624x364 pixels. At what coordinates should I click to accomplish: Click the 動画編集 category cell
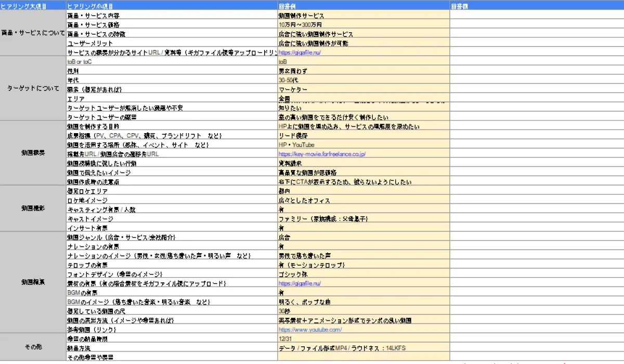[x=33, y=282]
